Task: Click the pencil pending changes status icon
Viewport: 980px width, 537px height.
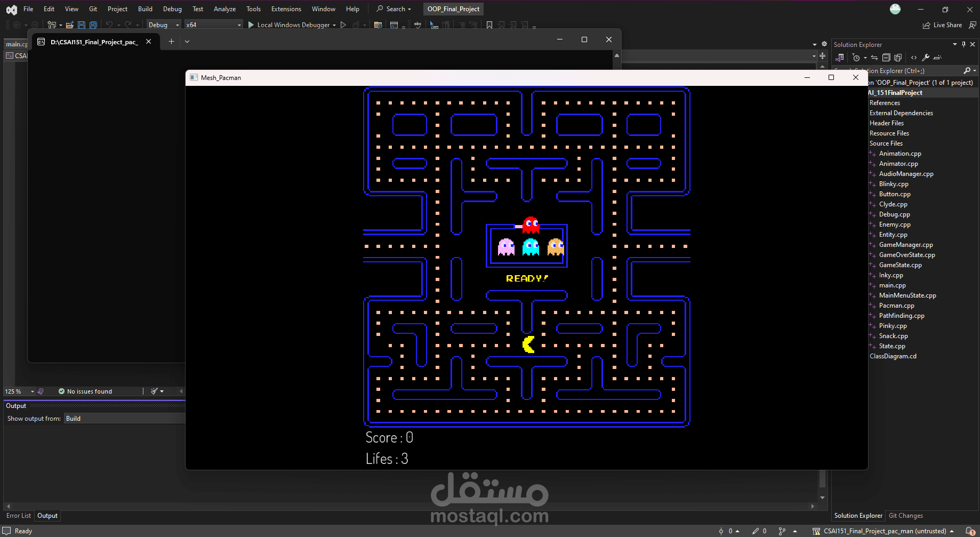Action: 756,531
